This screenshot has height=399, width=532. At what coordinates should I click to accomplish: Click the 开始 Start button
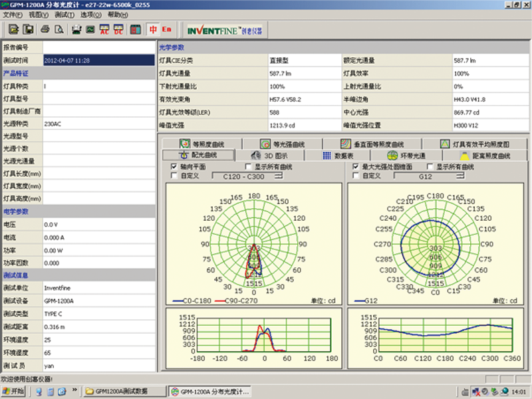click(x=13, y=391)
